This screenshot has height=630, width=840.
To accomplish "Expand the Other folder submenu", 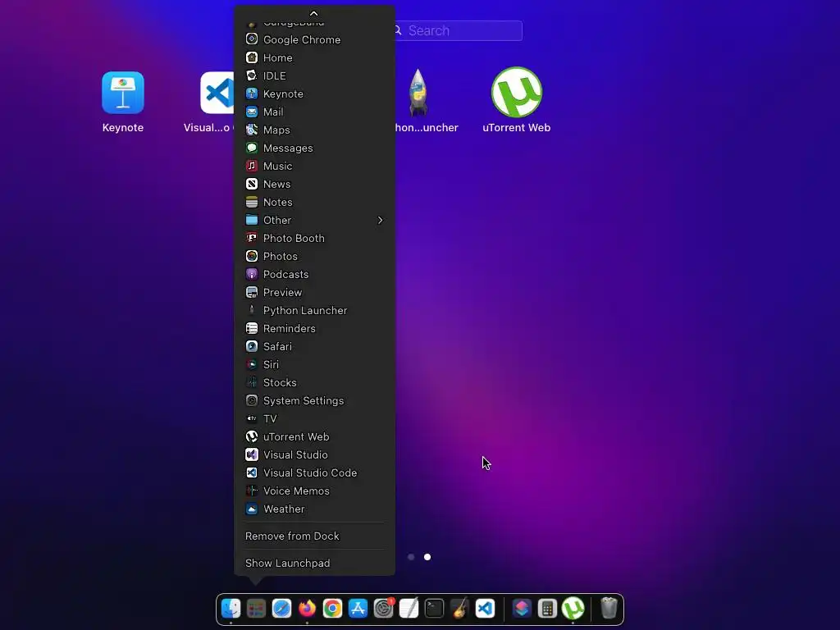I will click(314, 220).
